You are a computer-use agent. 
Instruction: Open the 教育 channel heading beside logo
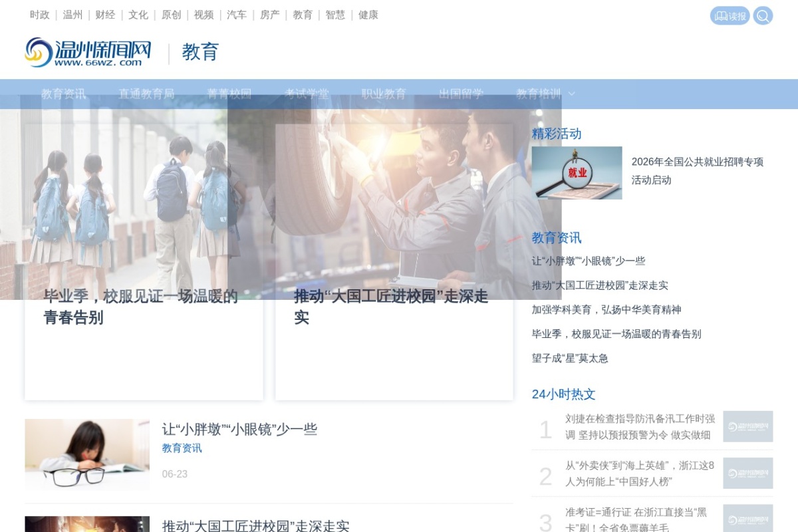coord(200,53)
